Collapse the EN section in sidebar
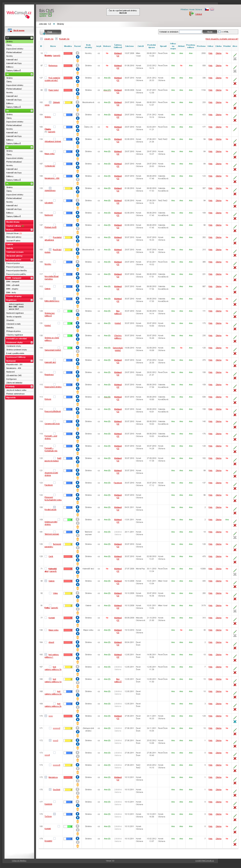Image resolution: width=241 pixels, height=868 pixels. 32,110
